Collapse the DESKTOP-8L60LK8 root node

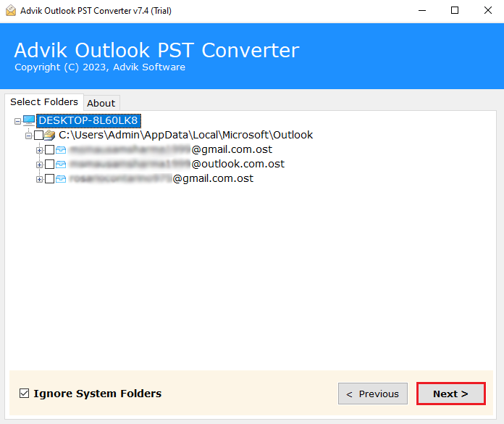click(x=17, y=121)
